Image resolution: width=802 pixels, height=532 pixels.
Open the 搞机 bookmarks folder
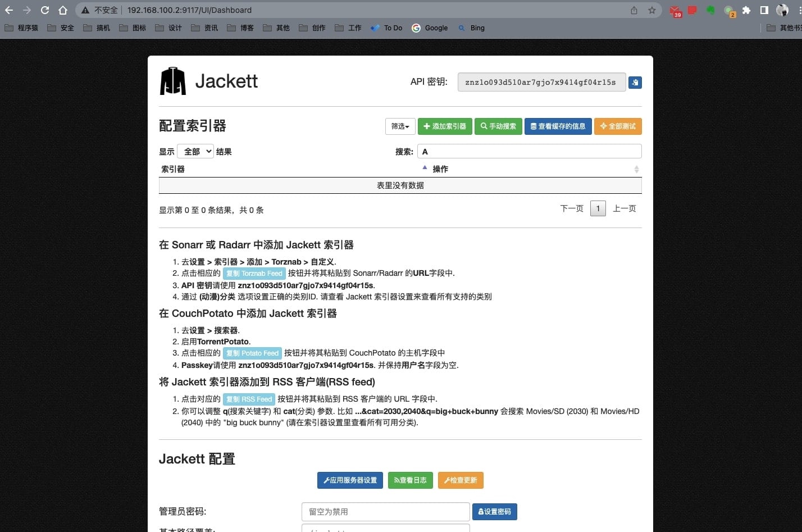(x=97, y=28)
